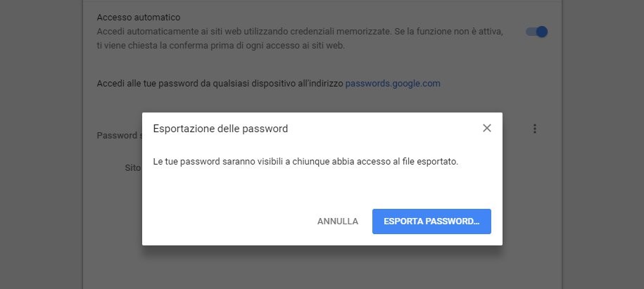Confirm with the ESPORTA PASSWORD button
This screenshot has width=644, height=289.
(431, 221)
